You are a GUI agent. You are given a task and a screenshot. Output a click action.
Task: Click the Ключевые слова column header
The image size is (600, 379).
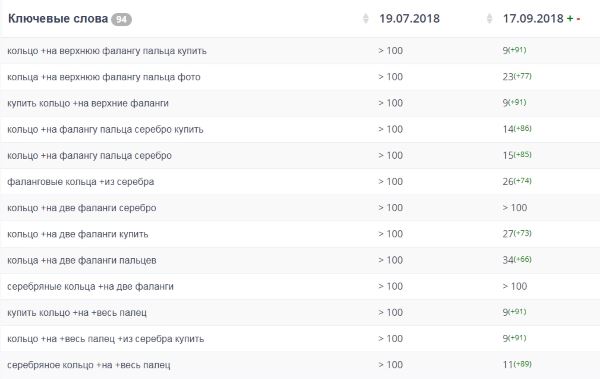[58, 18]
